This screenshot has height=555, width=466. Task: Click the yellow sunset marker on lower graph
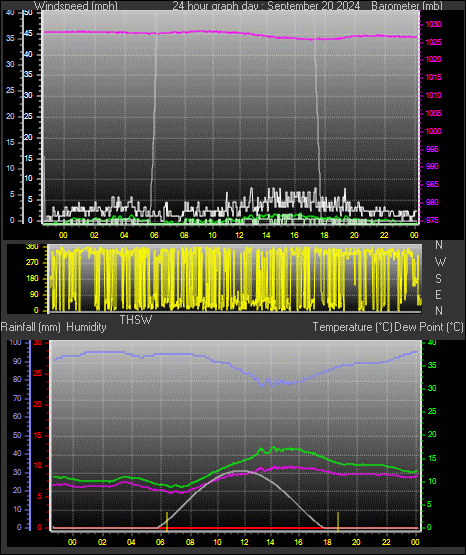338,521
